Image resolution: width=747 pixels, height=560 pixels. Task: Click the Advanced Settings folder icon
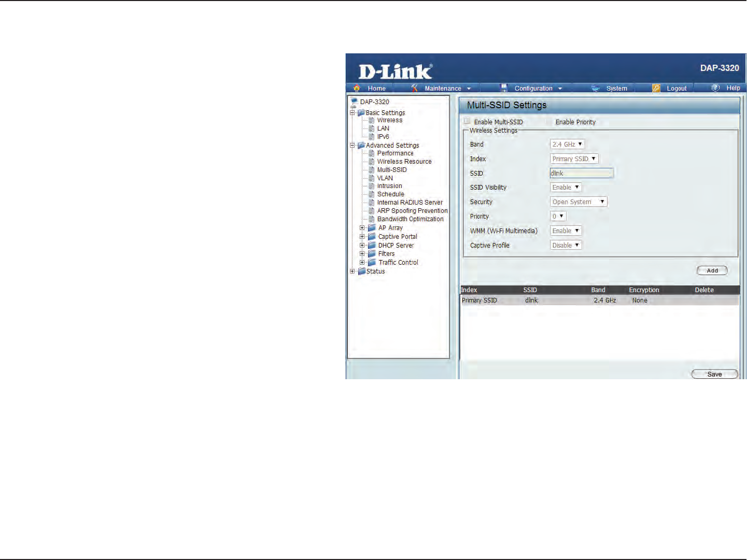361,145
